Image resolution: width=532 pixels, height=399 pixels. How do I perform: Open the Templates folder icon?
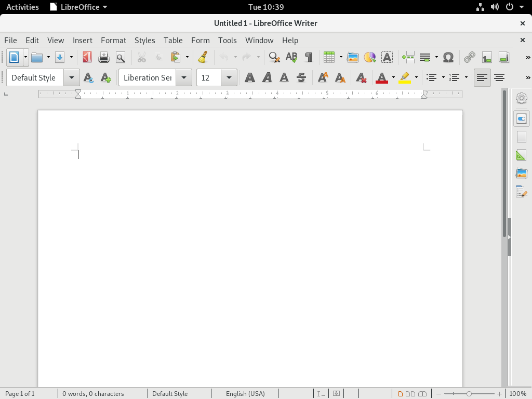pos(37,57)
